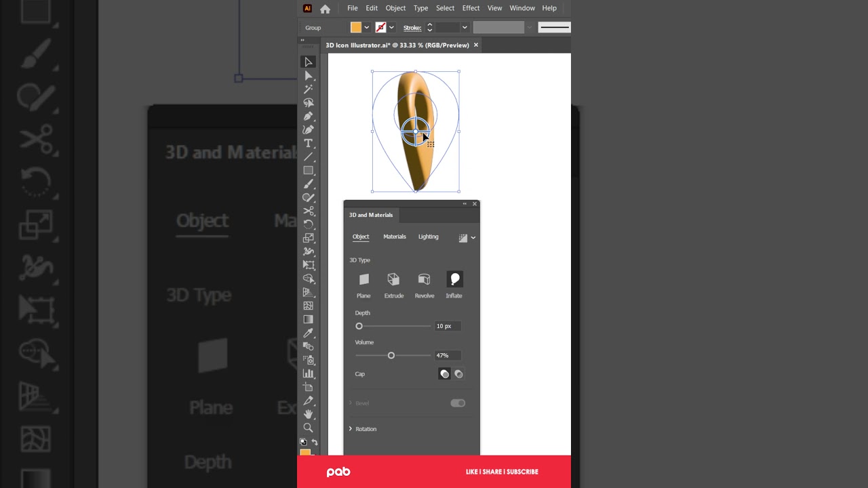Click the render with ray tracing icon
Screen dimensions: 868x488
(463, 238)
